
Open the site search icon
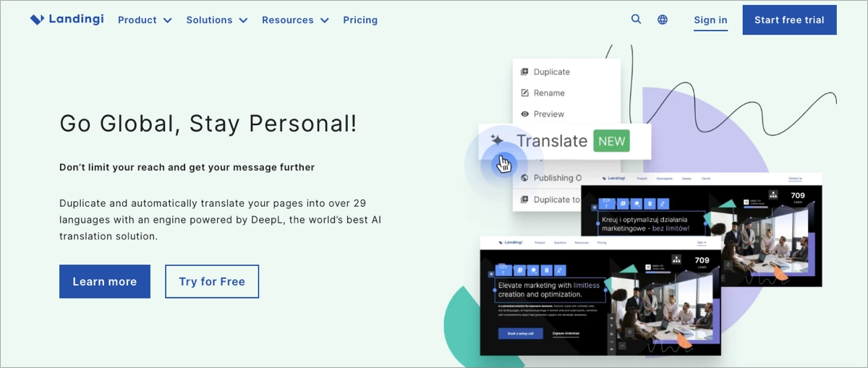pyautogui.click(x=636, y=20)
